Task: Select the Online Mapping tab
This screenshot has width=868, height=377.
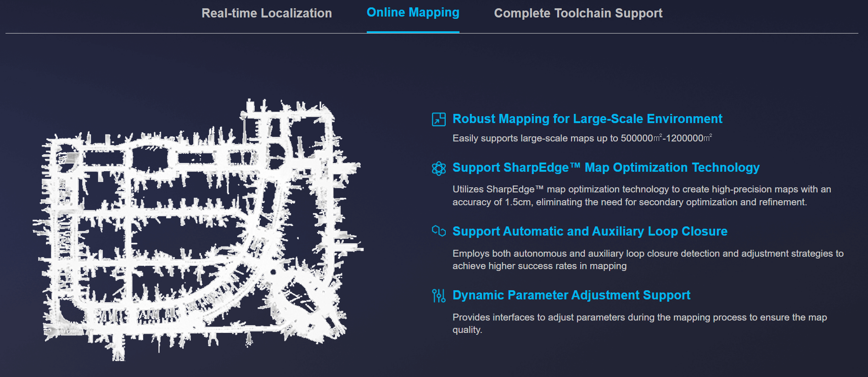Action: point(413,13)
